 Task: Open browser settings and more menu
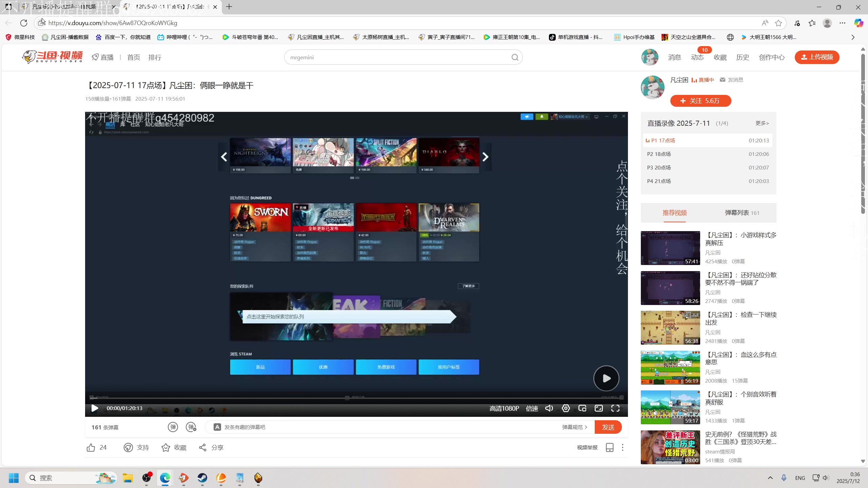pos(843,23)
